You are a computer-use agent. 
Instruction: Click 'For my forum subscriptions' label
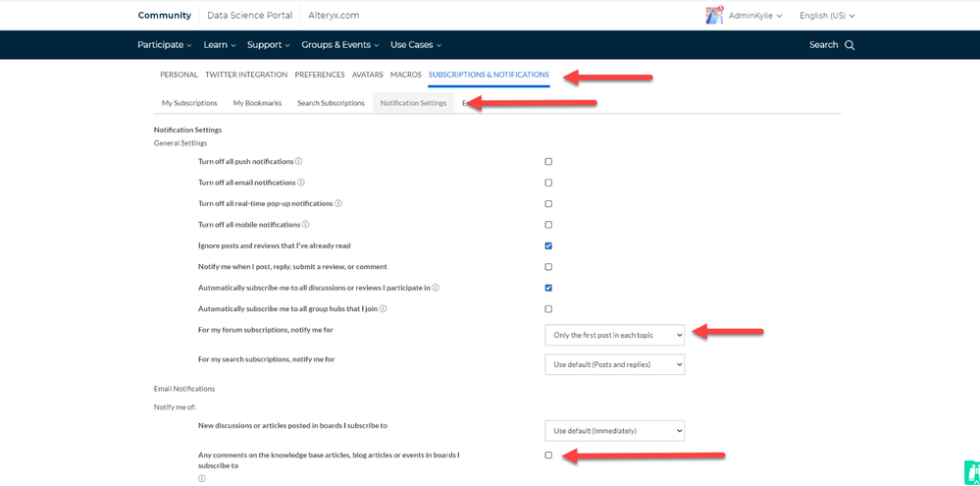click(x=266, y=330)
